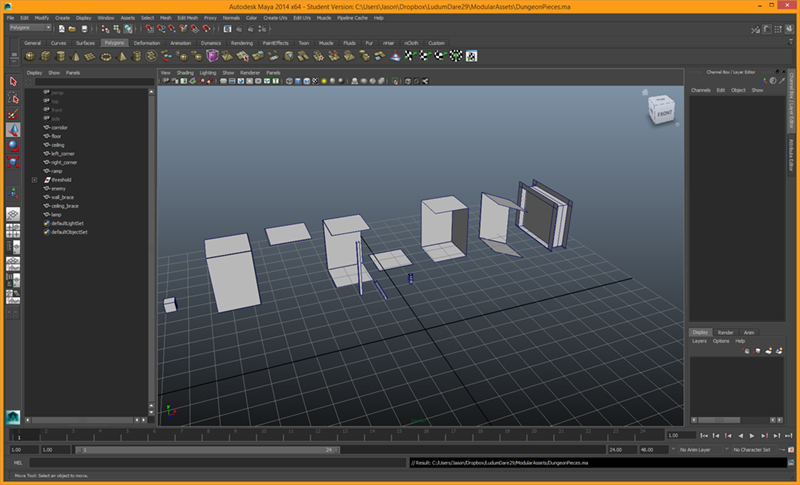Toggle viewport smooth shade all icon
The width and height of the screenshot is (800, 485).
point(298,81)
